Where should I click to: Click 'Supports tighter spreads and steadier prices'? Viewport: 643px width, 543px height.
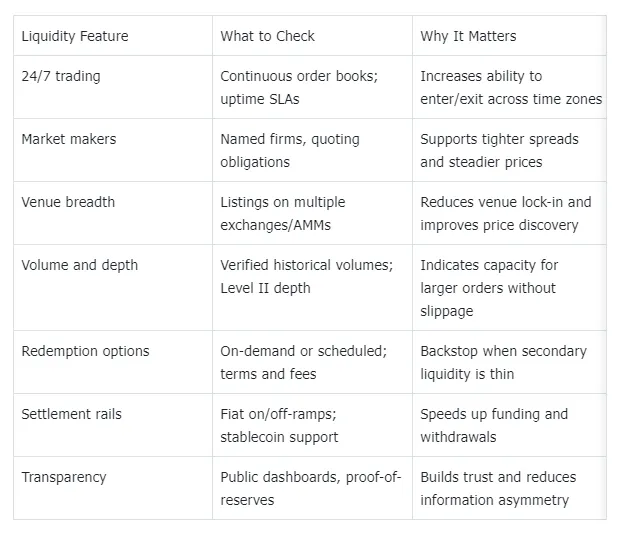[x=499, y=150]
